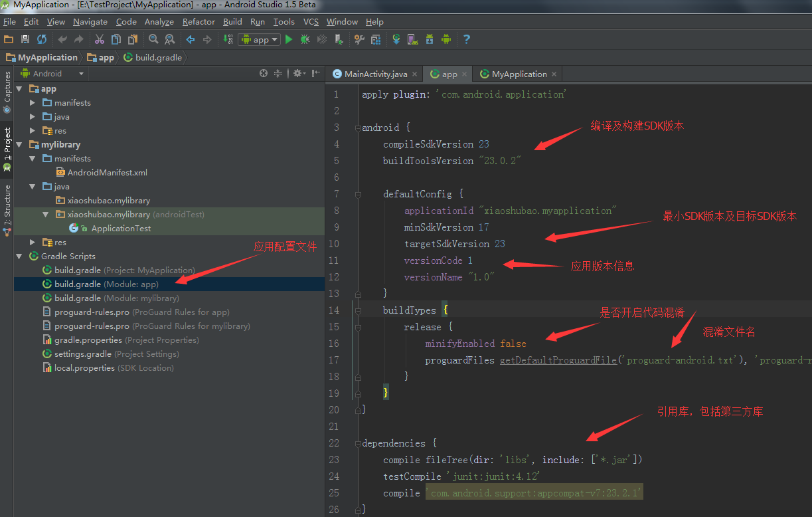Image resolution: width=812 pixels, height=517 pixels.
Task: Close the MyApplication editor tab
Action: pos(553,74)
